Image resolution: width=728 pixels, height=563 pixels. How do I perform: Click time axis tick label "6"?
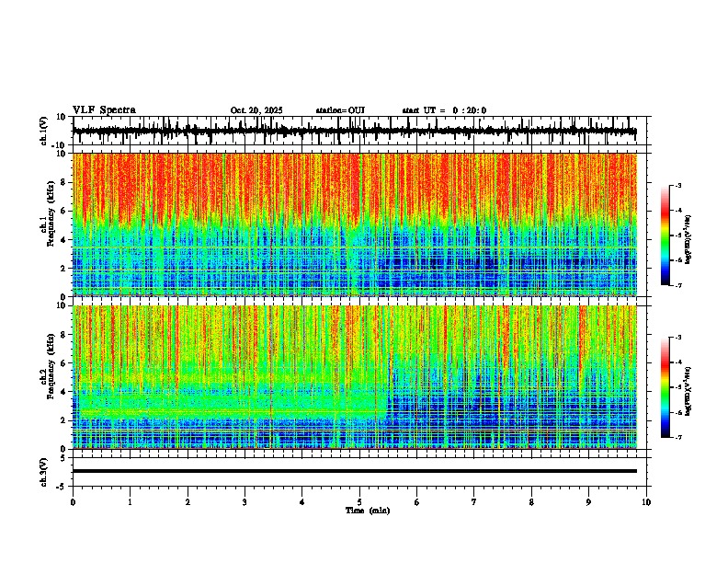tap(417, 502)
